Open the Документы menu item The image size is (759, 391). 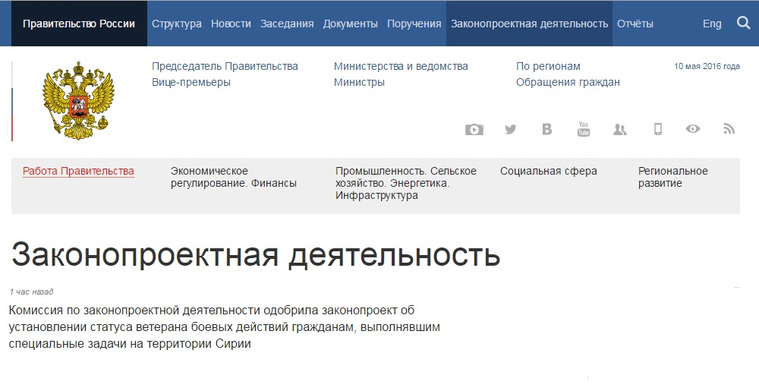(350, 24)
